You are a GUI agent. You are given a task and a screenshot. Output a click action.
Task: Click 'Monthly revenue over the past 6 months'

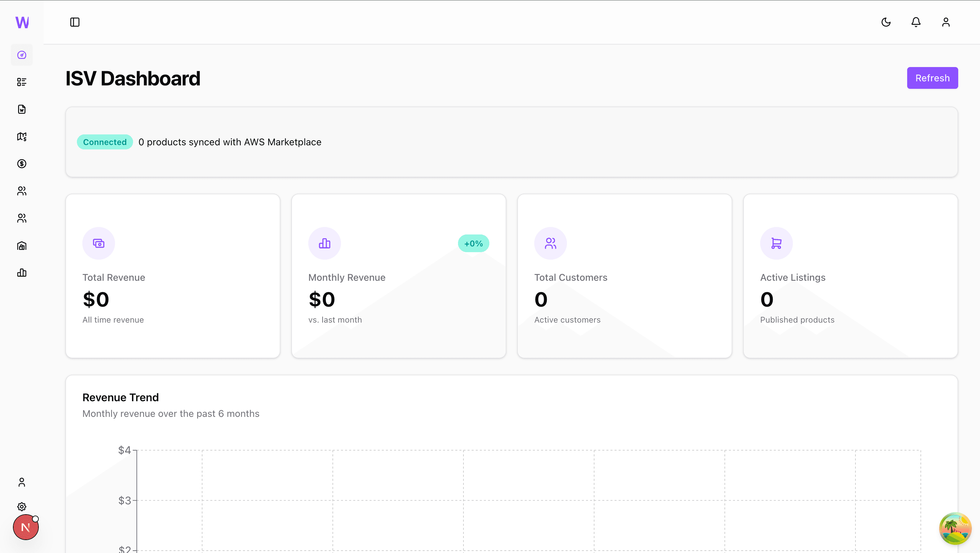(x=171, y=414)
